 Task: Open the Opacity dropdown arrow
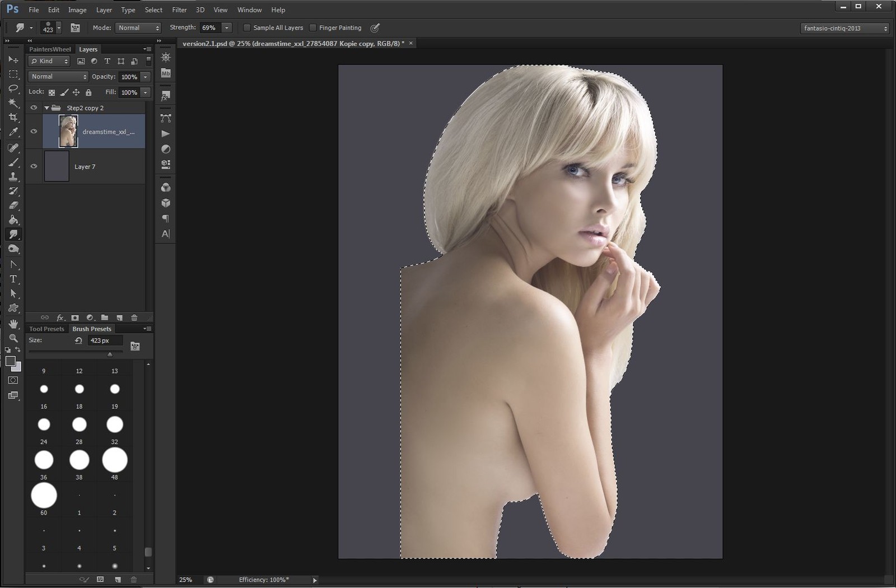click(146, 77)
